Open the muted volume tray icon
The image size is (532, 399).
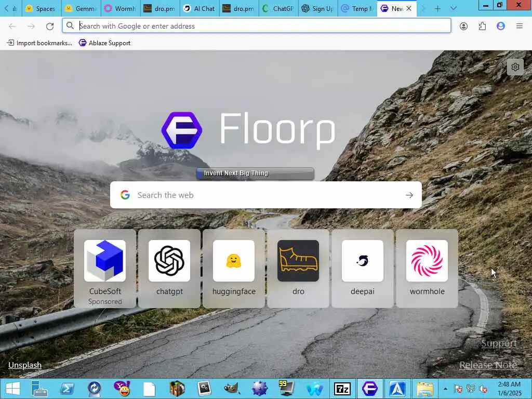[483, 389]
